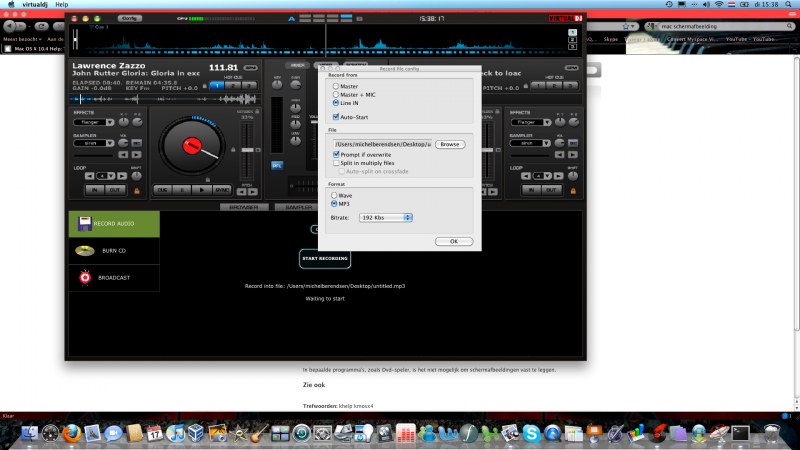The height and width of the screenshot is (450, 800).
Task: Nudge left deck pitch down arrow
Action: point(242,192)
